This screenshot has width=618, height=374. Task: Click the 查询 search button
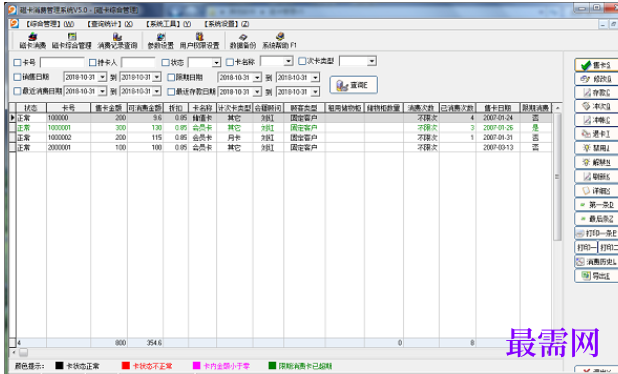pos(353,85)
